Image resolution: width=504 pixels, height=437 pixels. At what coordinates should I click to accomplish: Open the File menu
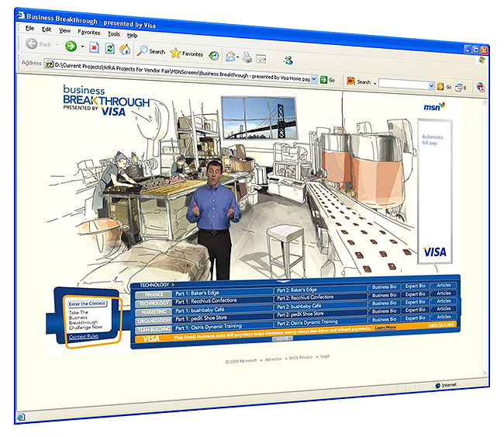pos(29,28)
